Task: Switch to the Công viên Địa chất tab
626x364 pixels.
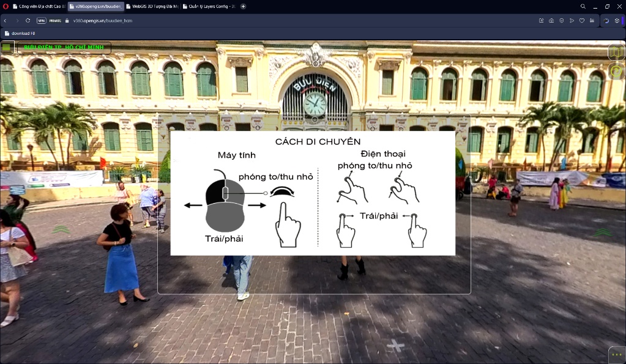Action: tap(39, 6)
